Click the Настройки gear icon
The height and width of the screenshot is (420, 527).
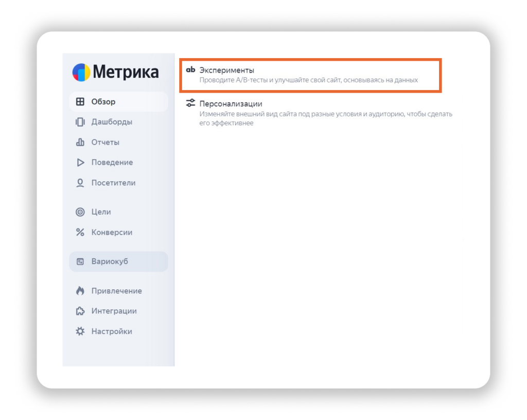pyautogui.click(x=80, y=331)
